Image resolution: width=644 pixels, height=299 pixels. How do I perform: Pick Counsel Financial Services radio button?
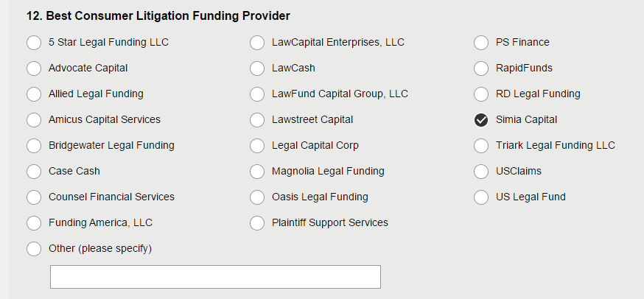[x=34, y=197]
